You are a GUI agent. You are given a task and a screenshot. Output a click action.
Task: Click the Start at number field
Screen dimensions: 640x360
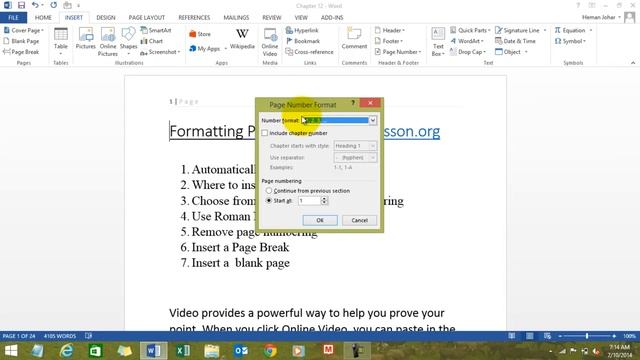[309, 201]
